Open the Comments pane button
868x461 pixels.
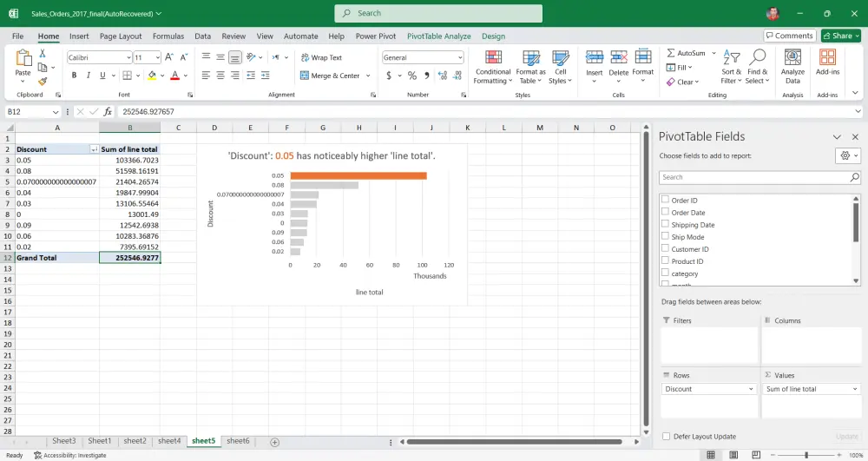coord(790,36)
